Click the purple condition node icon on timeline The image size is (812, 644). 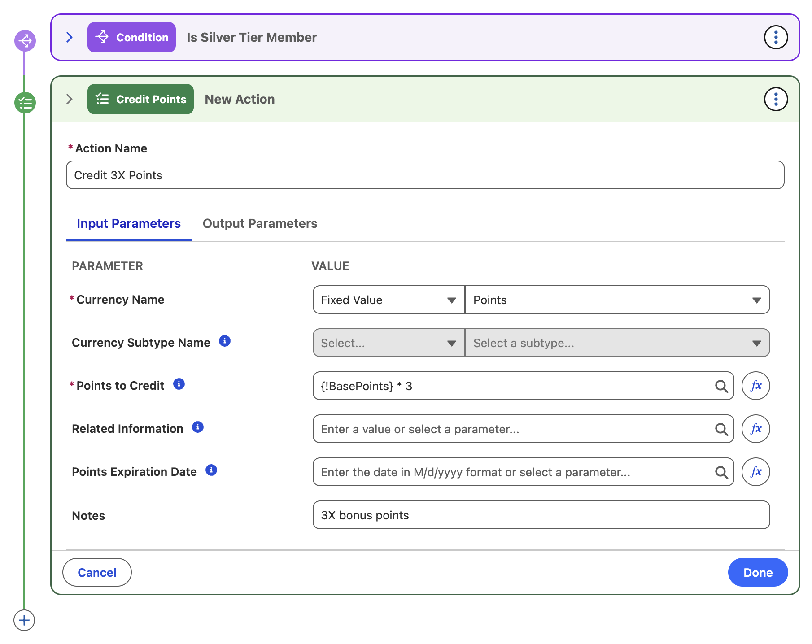25,41
